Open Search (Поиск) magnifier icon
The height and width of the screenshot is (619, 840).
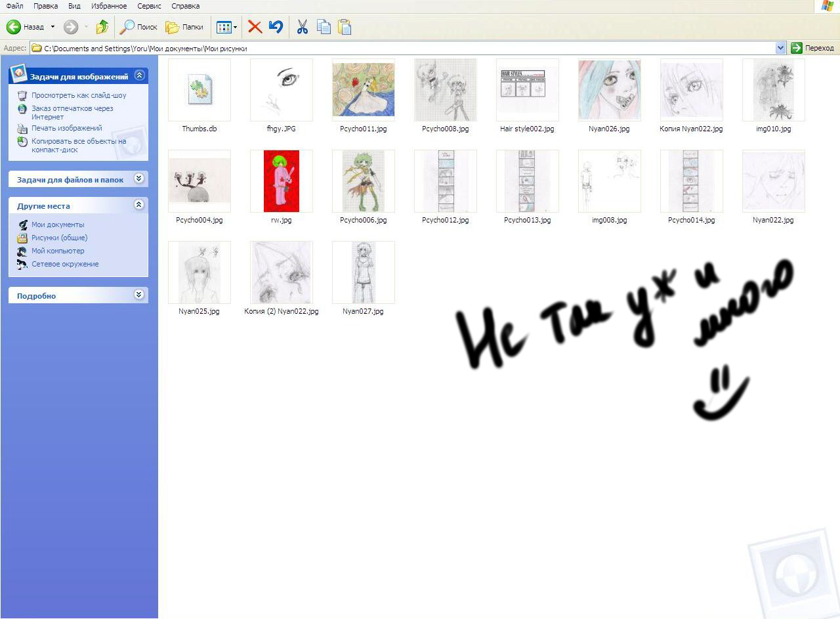[127, 27]
